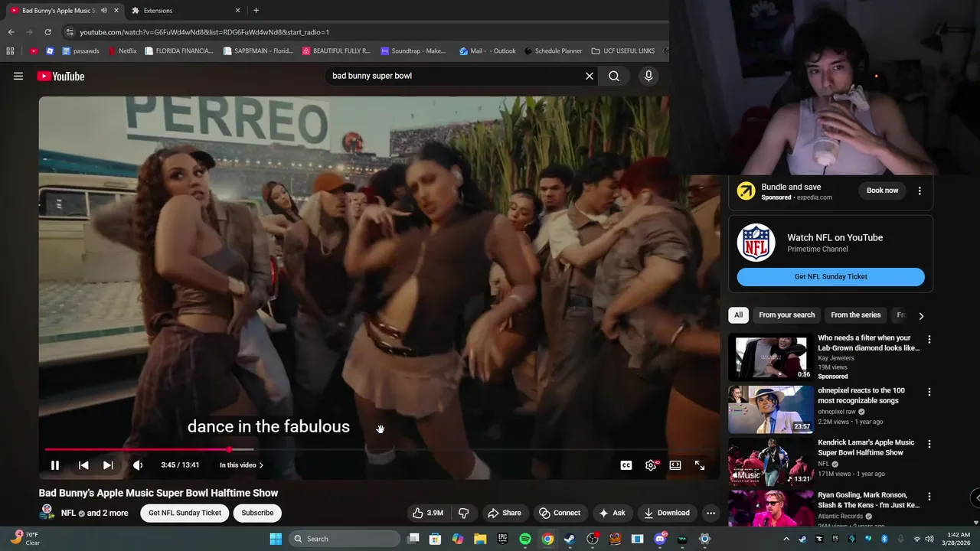Dislike the video
Viewport: 980px width, 551px height.
click(x=463, y=513)
